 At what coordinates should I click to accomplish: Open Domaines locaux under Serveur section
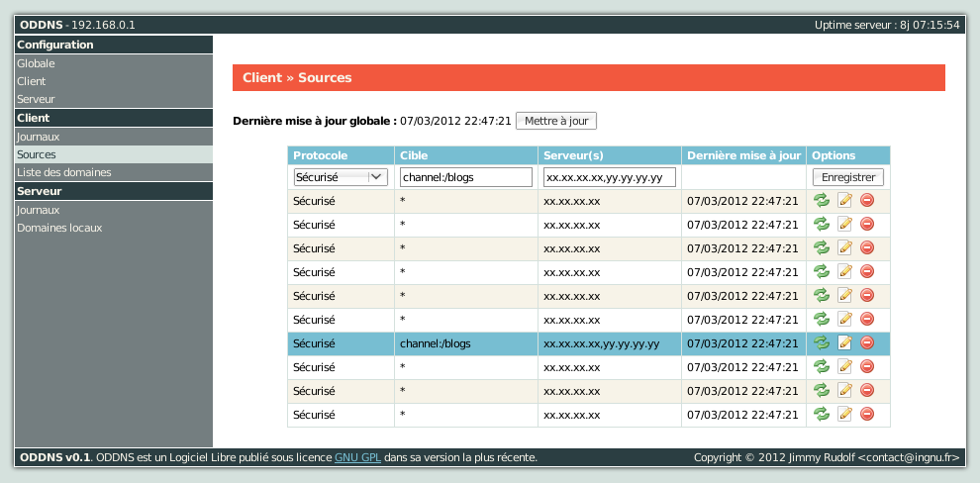coord(59,228)
